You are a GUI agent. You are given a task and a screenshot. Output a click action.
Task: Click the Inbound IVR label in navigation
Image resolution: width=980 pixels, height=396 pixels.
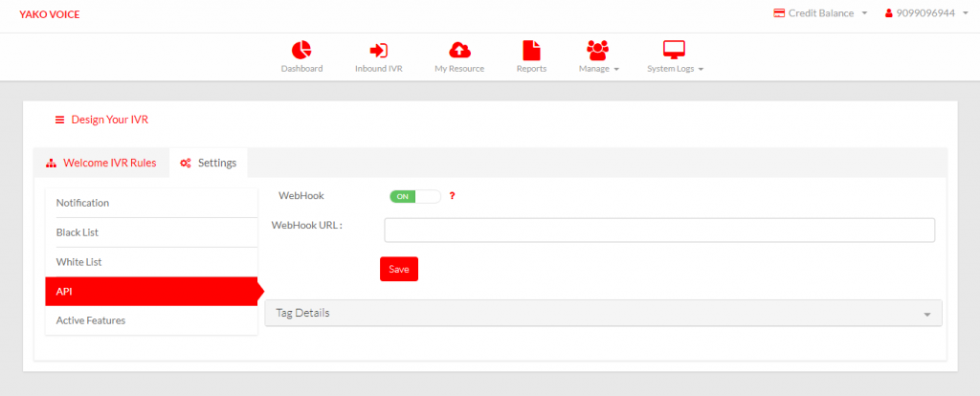pyautogui.click(x=379, y=69)
